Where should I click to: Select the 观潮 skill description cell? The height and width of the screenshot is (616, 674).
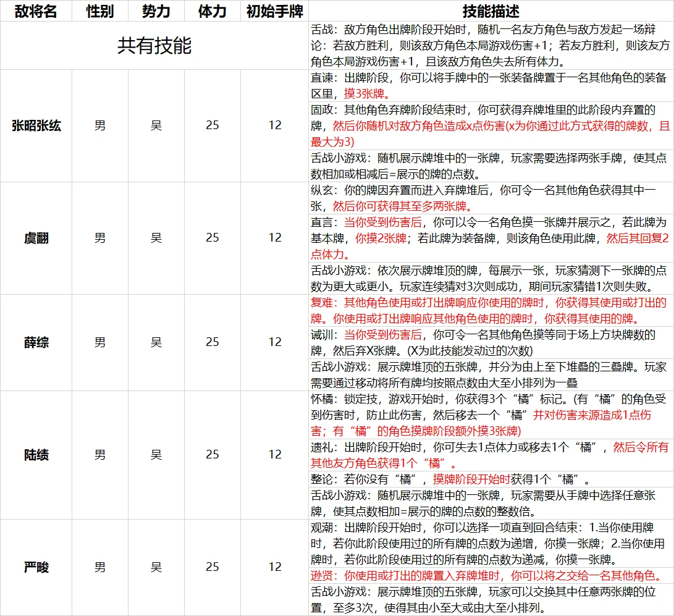(491, 543)
